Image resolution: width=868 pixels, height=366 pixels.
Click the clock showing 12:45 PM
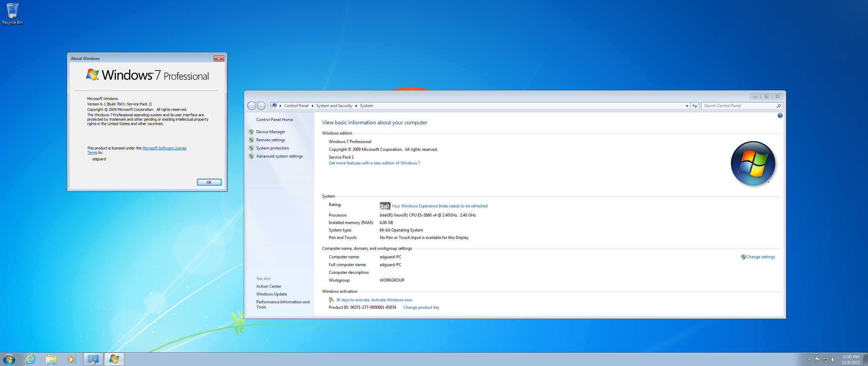coord(851,357)
